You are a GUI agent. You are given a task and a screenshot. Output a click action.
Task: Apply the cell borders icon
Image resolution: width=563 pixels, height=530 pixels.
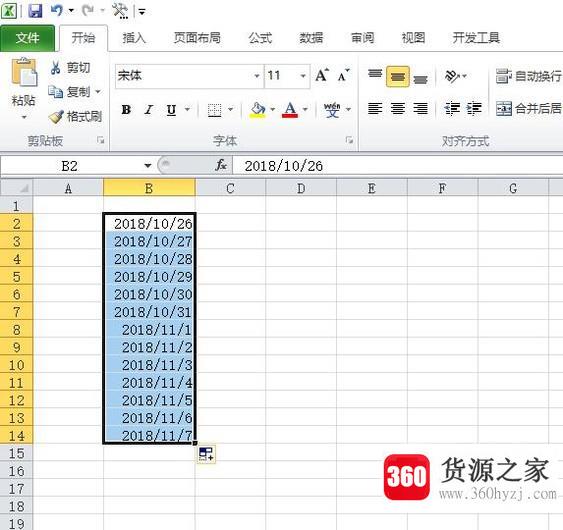(x=215, y=110)
